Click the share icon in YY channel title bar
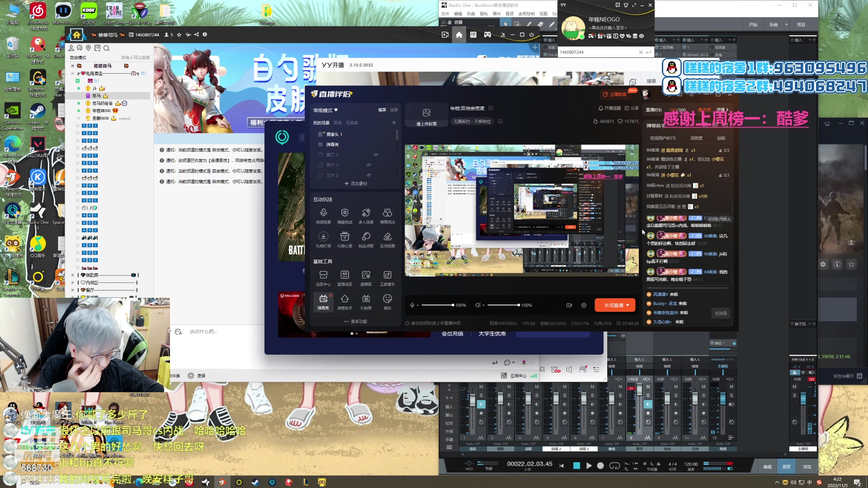Screen dimensions: 868x488 196,35
